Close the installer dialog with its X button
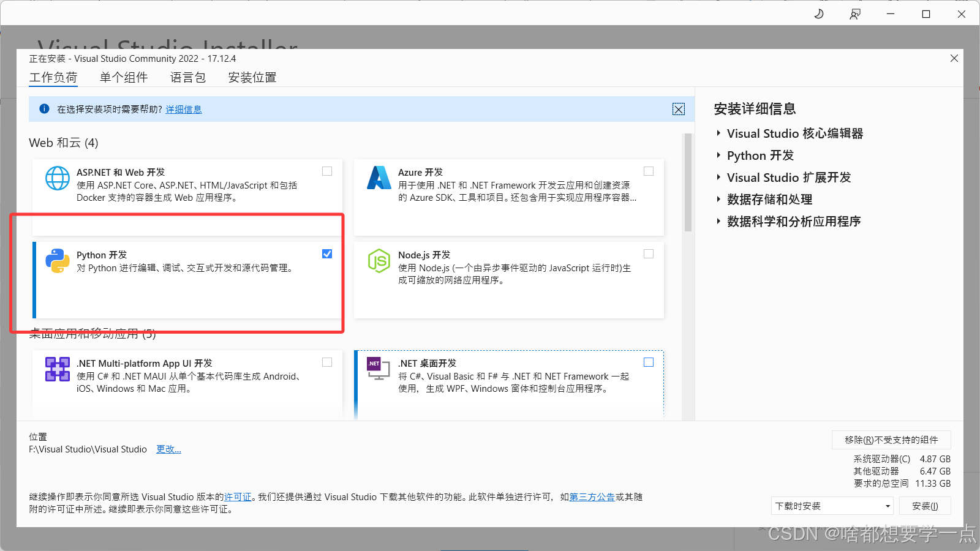This screenshot has height=551, width=980. (x=954, y=58)
